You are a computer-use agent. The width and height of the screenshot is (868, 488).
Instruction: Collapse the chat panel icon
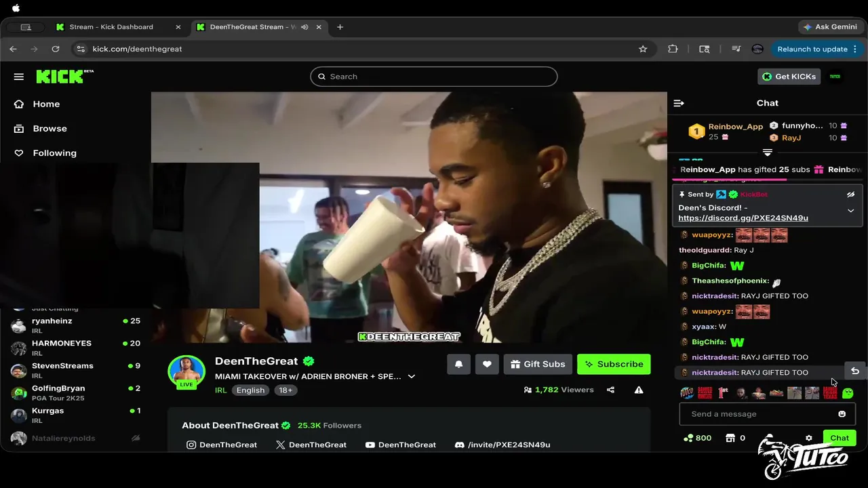(679, 103)
